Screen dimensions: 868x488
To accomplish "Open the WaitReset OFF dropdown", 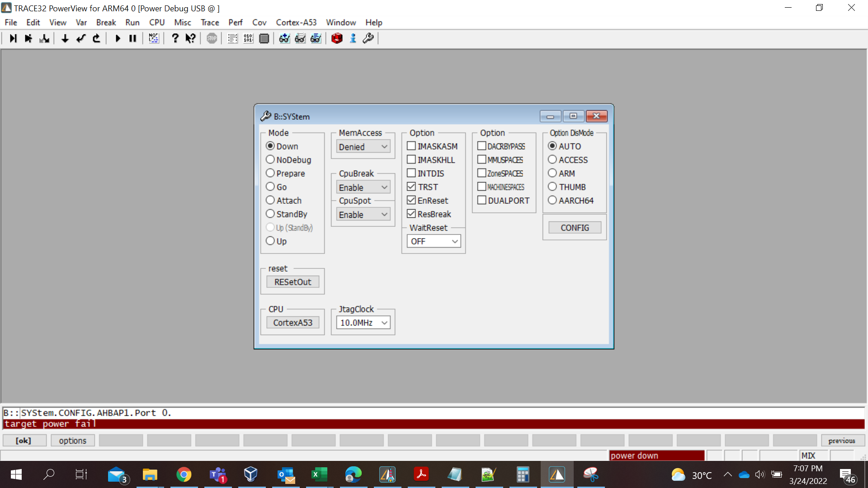I will [434, 241].
